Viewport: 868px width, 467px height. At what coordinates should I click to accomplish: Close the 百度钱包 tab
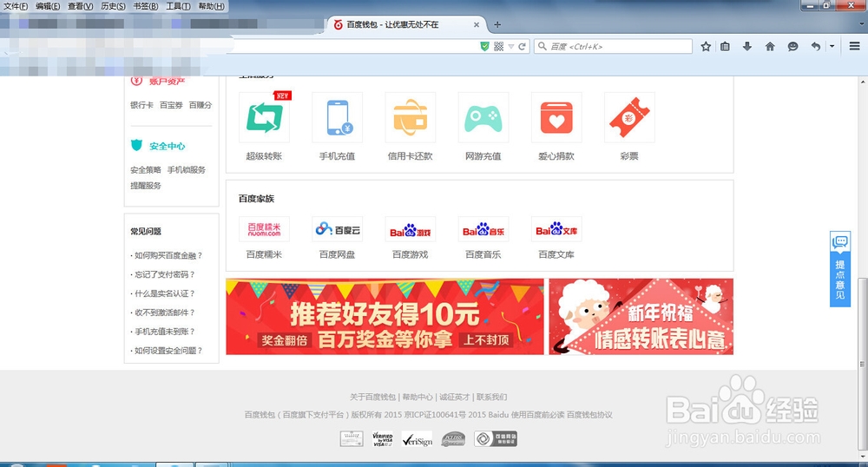tap(476, 24)
